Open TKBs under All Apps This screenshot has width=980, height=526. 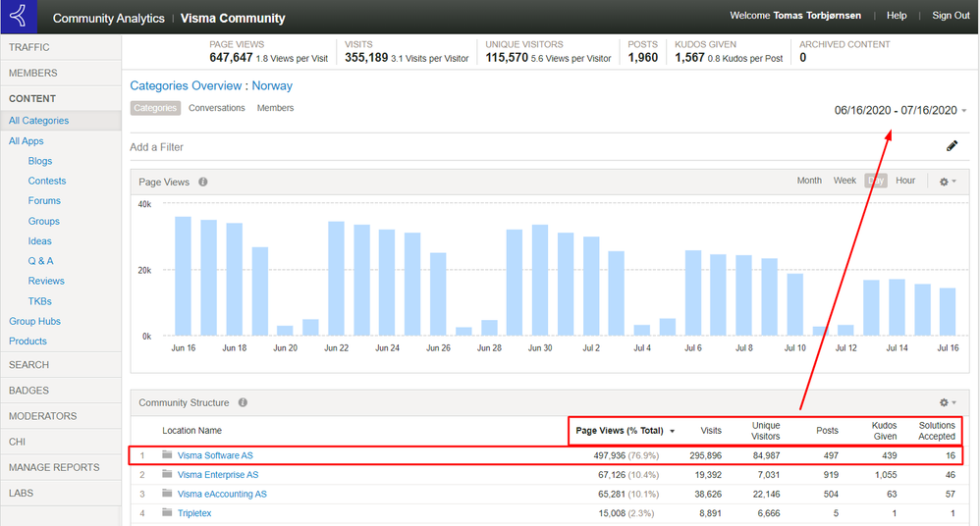pyautogui.click(x=40, y=301)
